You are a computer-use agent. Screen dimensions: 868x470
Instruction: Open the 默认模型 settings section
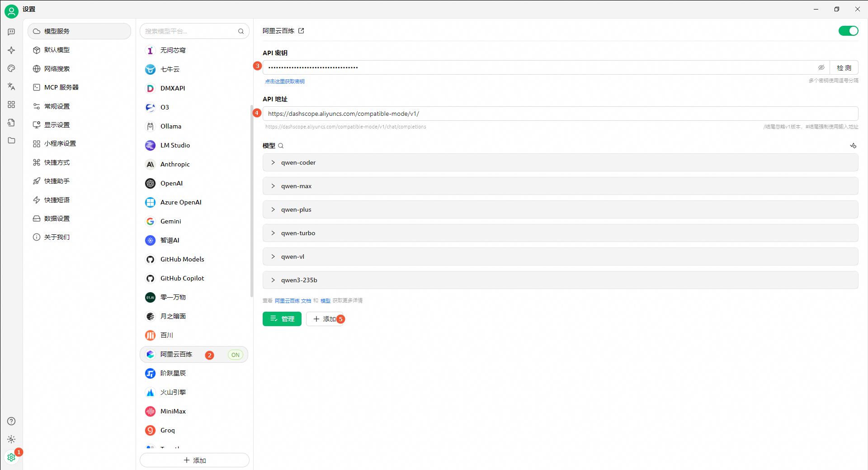pyautogui.click(x=79, y=50)
